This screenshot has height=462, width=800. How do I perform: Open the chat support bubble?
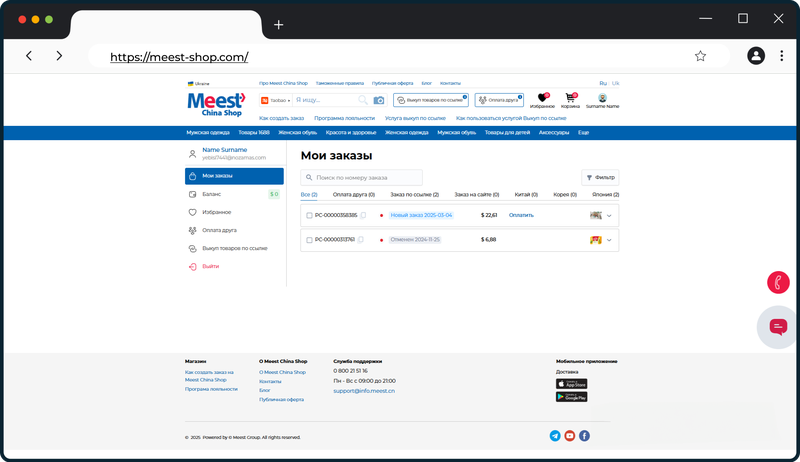point(778,327)
